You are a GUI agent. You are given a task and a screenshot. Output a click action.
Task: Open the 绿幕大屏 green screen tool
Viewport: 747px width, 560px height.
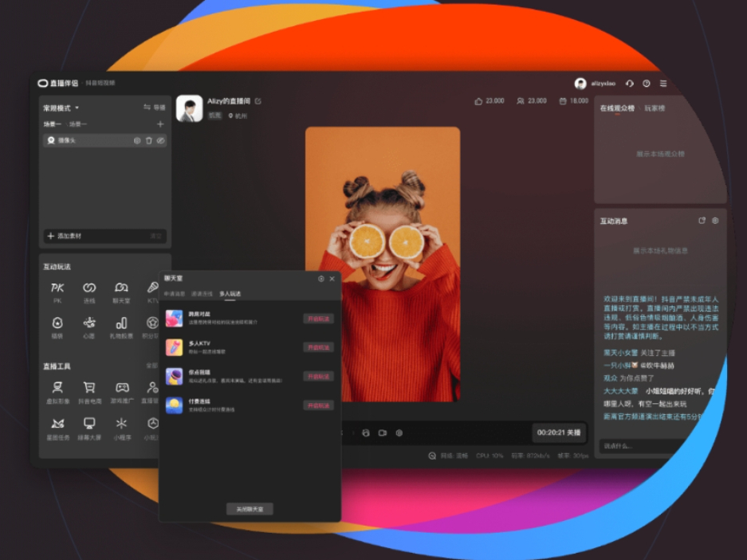click(89, 429)
